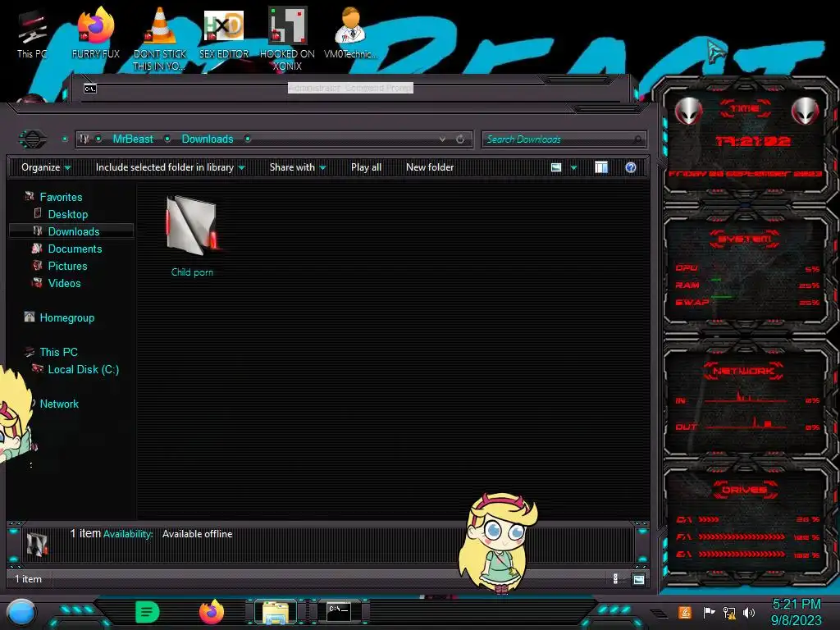Switch to details view in status bar
Screen dimensions: 840x630
(x=615, y=578)
